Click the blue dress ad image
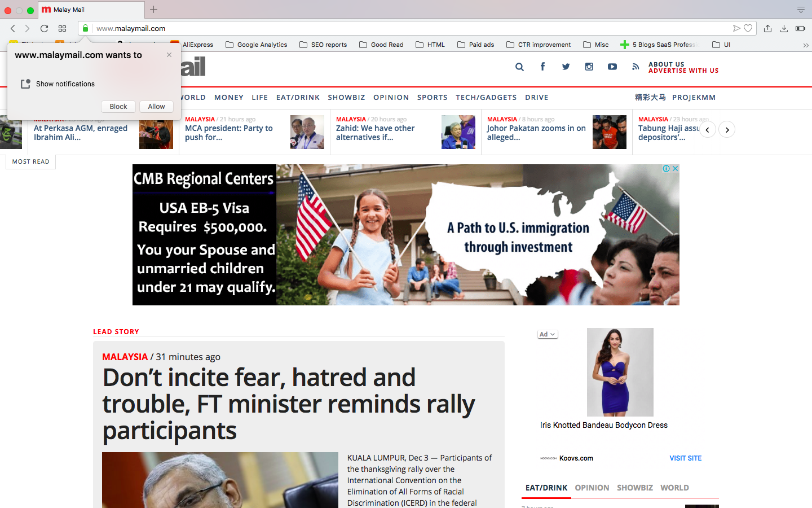812x508 pixels. [620, 372]
